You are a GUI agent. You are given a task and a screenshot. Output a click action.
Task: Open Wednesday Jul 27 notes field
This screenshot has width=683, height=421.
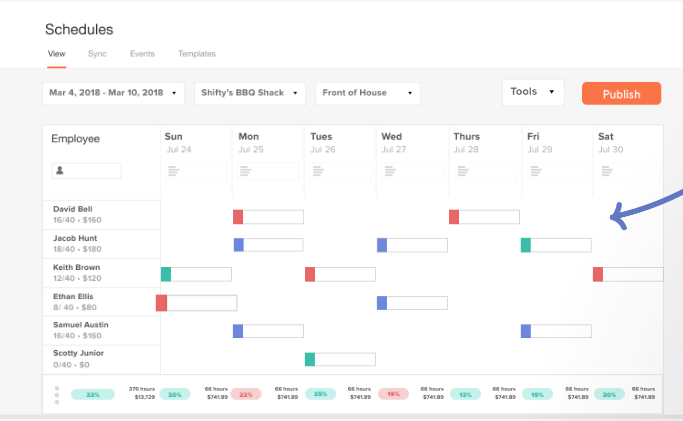coord(413,171)
